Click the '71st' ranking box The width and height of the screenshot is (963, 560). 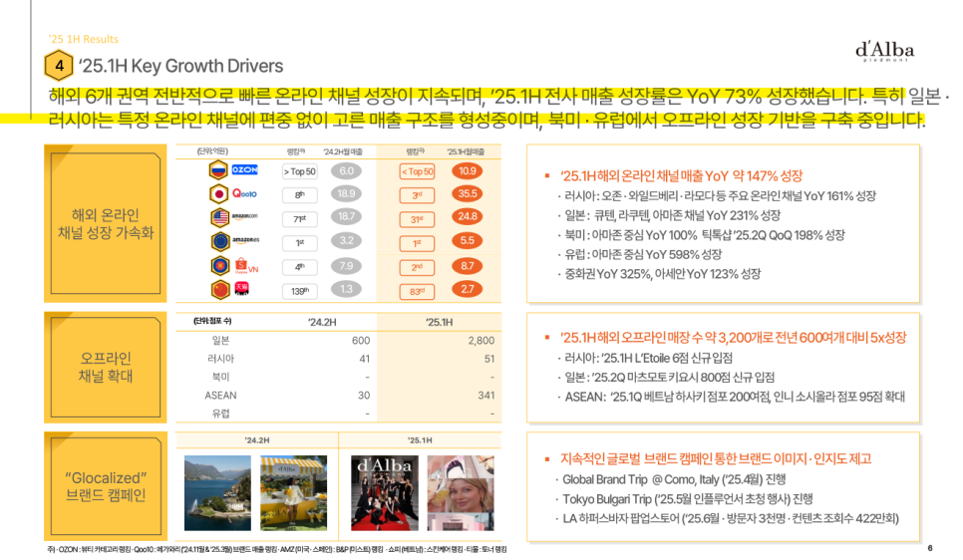click(300, 219)
